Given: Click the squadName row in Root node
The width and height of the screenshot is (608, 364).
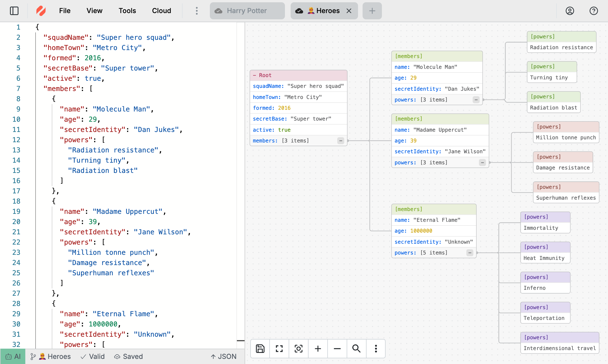Looking at the screenshot, I should coord(298,86).
